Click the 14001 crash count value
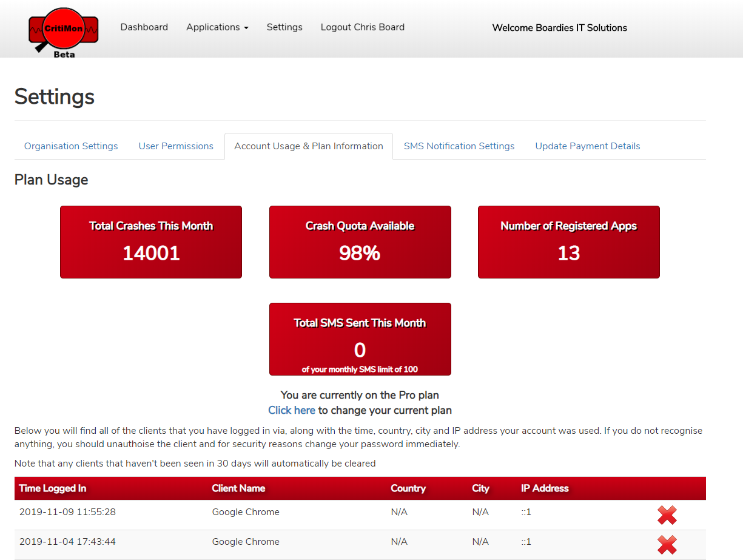 [x=151, y=253]
